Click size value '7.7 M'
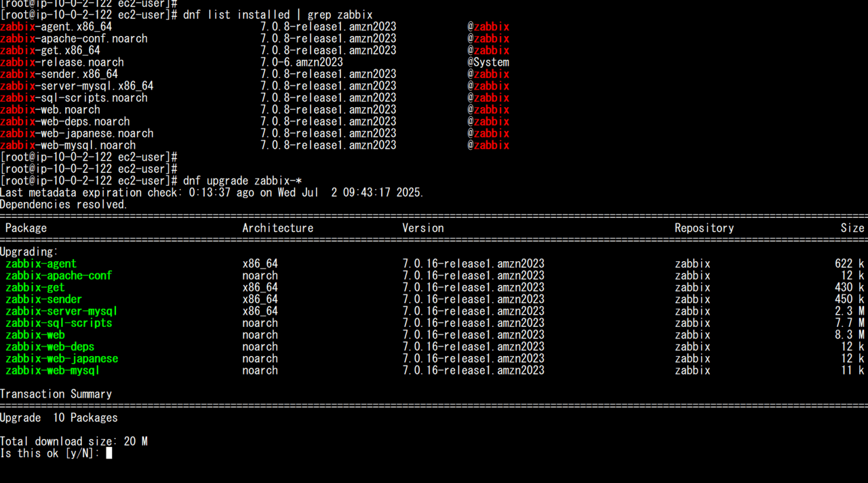 pyautogui.click(x=850, y=323)
